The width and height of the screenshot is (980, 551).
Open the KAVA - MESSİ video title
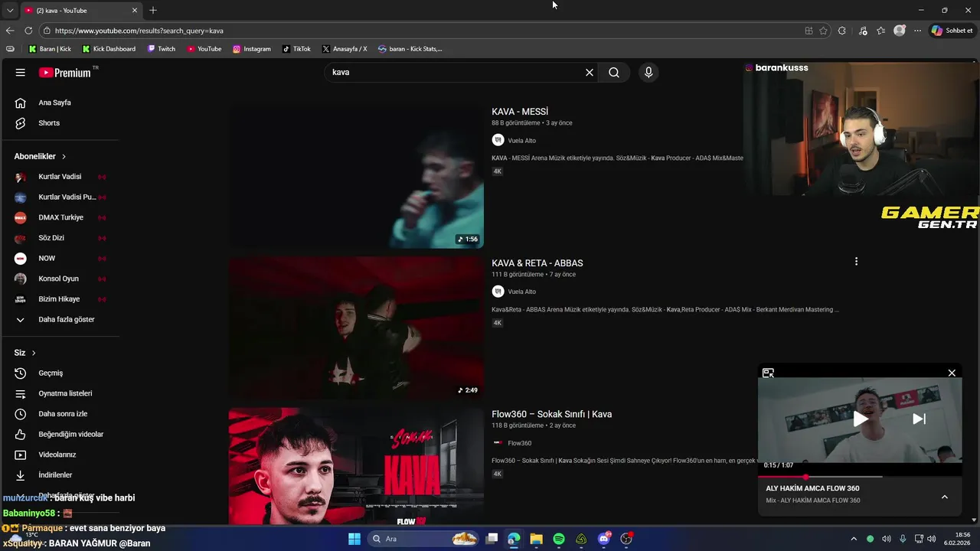[x=520, y=112]
